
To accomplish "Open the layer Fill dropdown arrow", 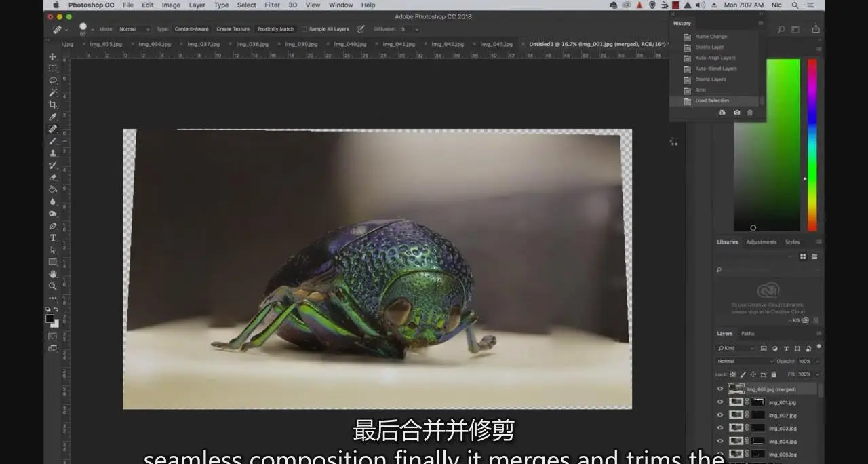I will pyautogui.click(x=816, y=374).
